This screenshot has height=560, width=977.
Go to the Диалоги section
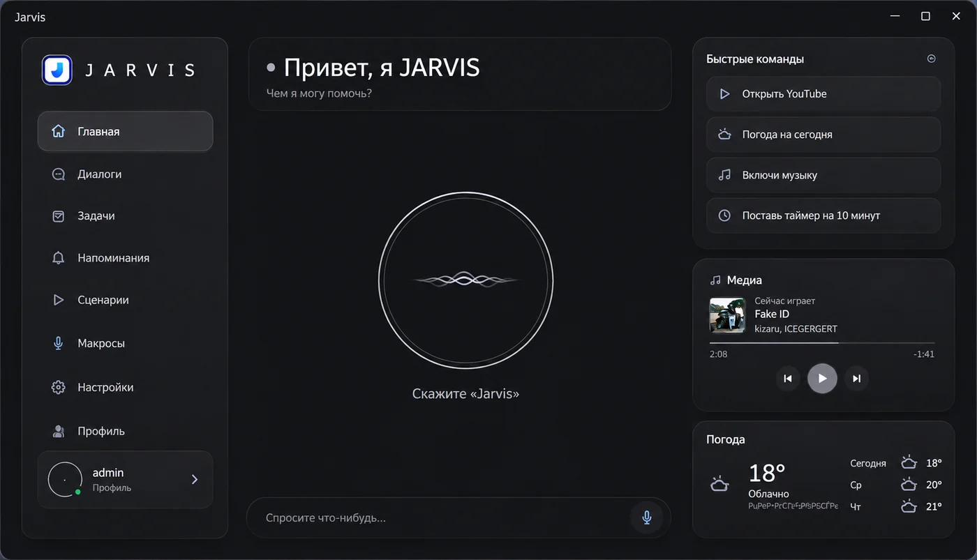pos(126,174)
